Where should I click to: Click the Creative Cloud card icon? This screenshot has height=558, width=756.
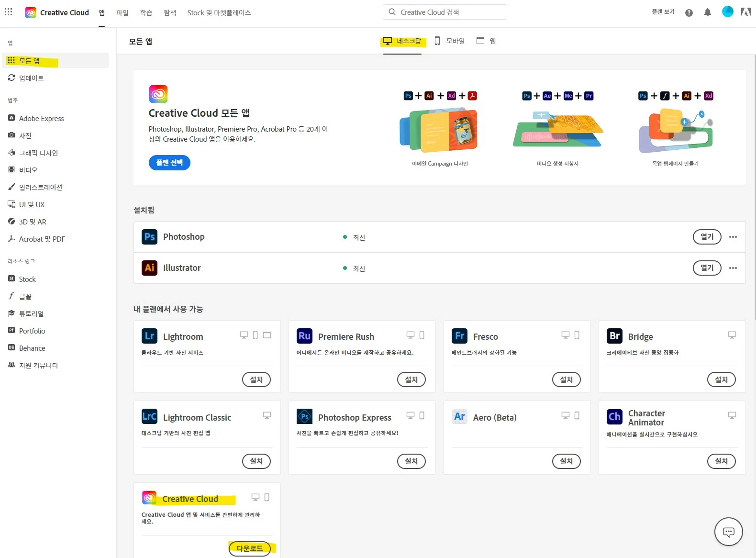point(149,498)
